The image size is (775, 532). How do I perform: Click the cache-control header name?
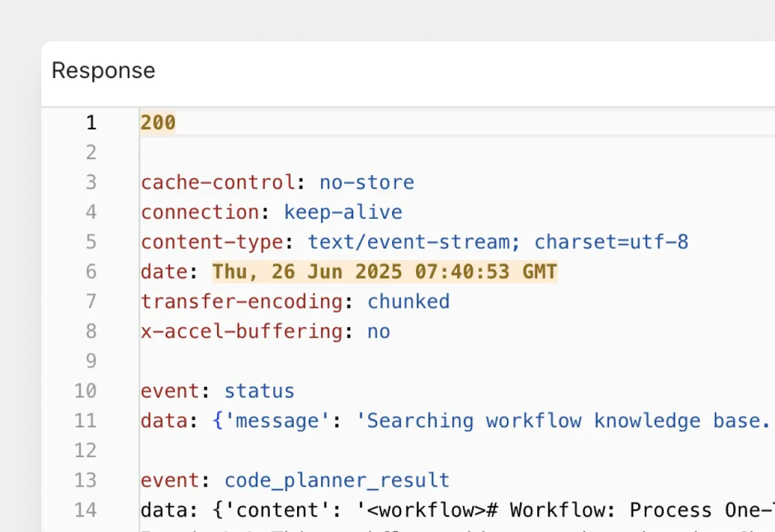click(218, 182)
